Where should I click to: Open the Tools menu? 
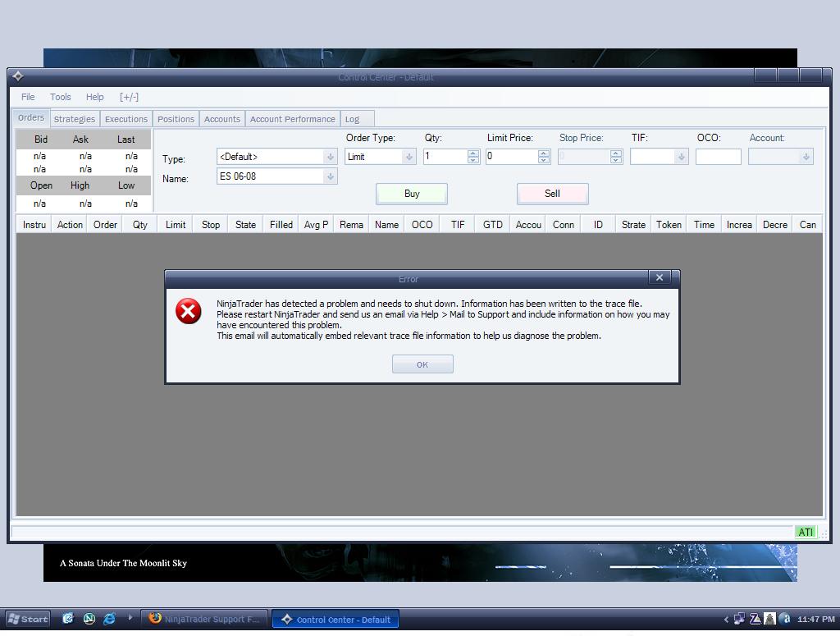click(61, 97)
